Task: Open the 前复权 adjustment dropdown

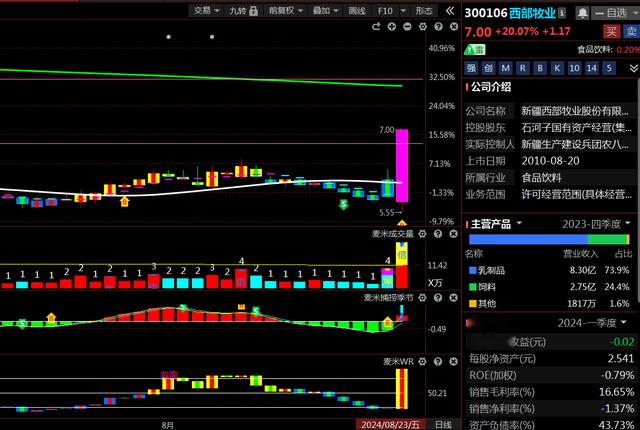Action: (x=285, y=11)
